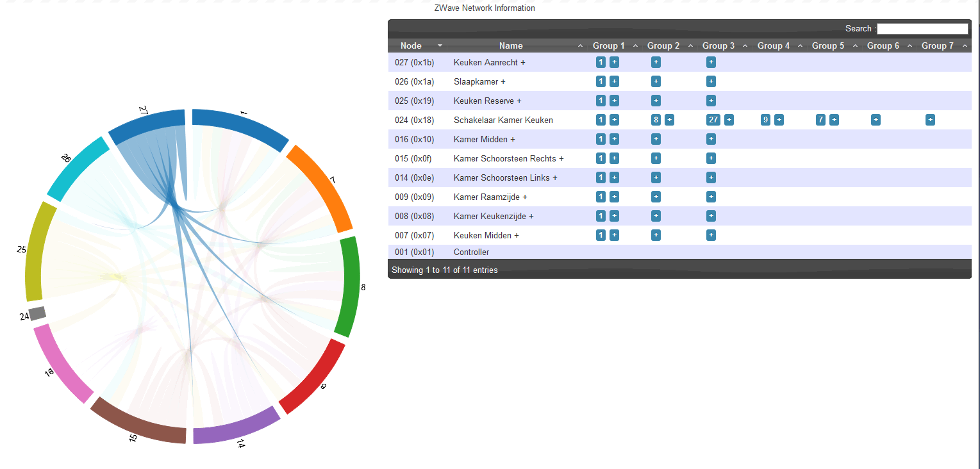Sort table by Name column
This screenshot has height=469, width=980.
click(516, 45)
